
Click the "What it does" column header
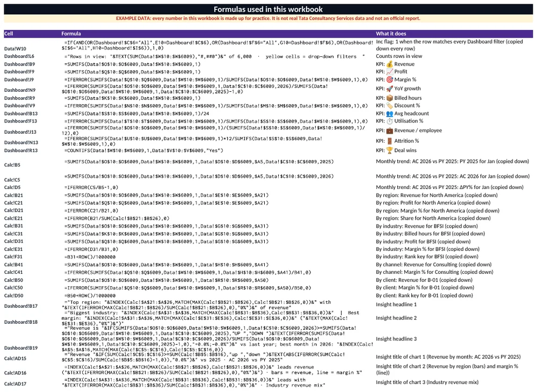(391, 33)
